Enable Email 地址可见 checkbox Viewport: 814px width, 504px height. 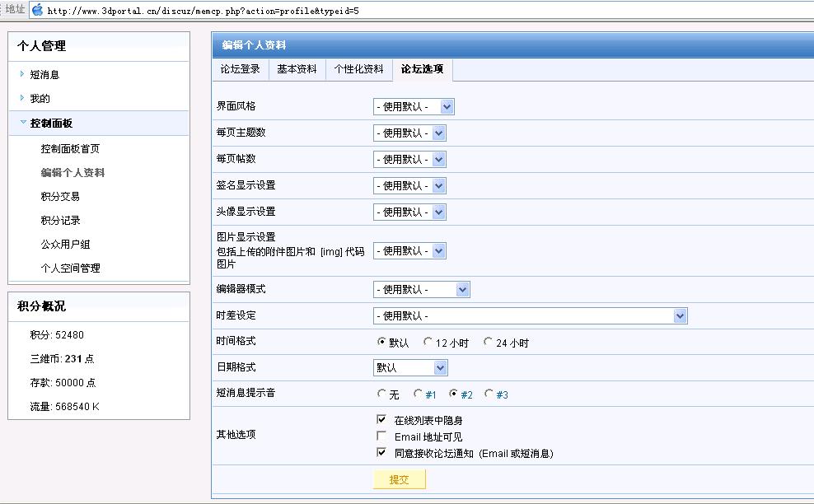click(x=381, y=436)
